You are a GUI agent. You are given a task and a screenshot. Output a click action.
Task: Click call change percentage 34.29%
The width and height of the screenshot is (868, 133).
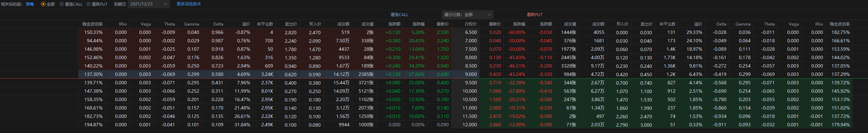click(417, 66)
